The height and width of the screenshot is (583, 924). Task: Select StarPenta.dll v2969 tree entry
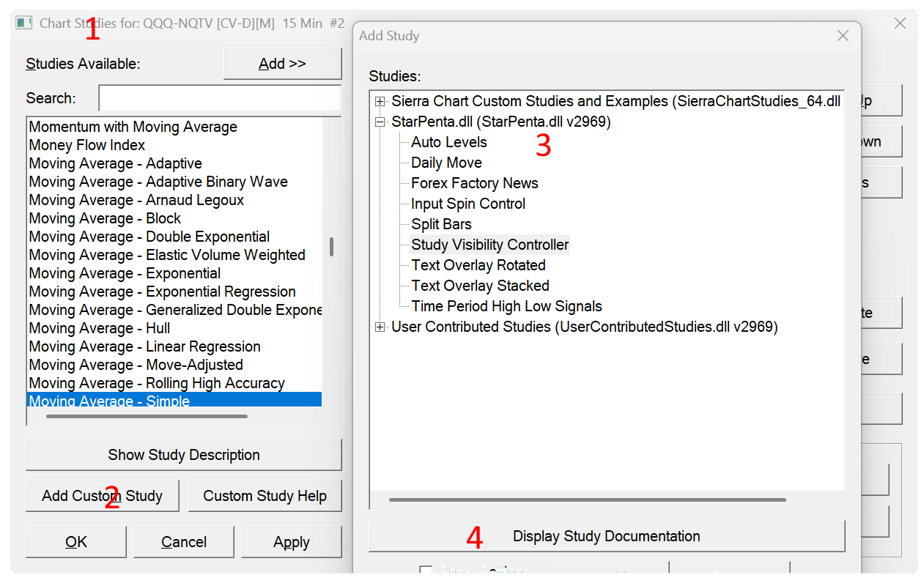point(501,122)
